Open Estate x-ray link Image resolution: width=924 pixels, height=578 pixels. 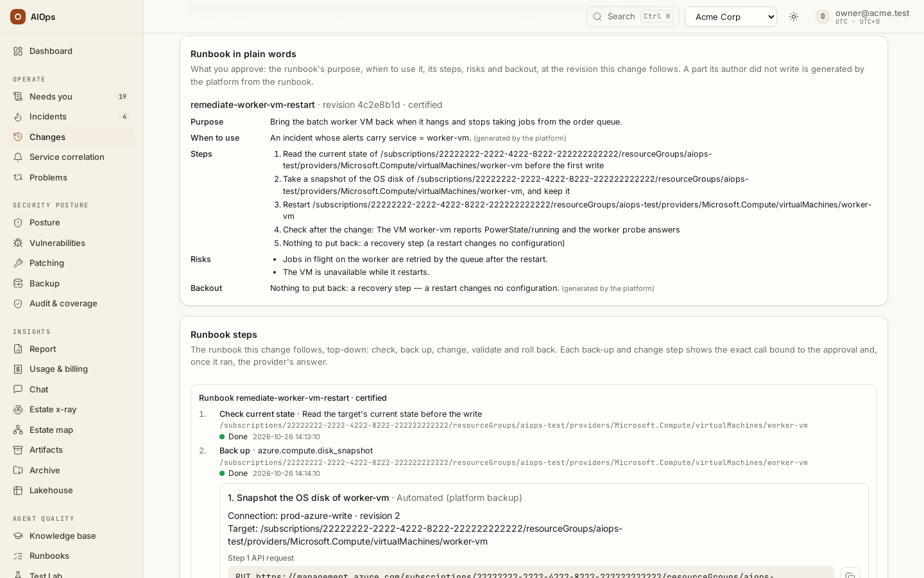[x=72, y=410]
